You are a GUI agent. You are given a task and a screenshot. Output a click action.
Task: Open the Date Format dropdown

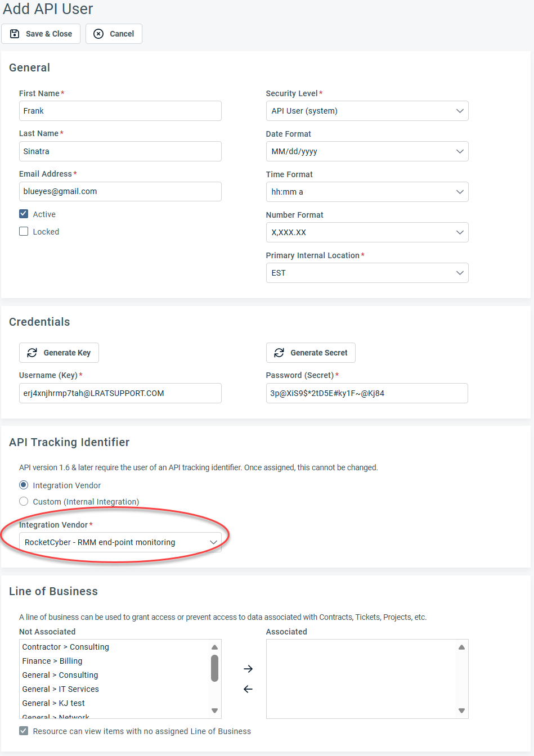tap(367, 151)
